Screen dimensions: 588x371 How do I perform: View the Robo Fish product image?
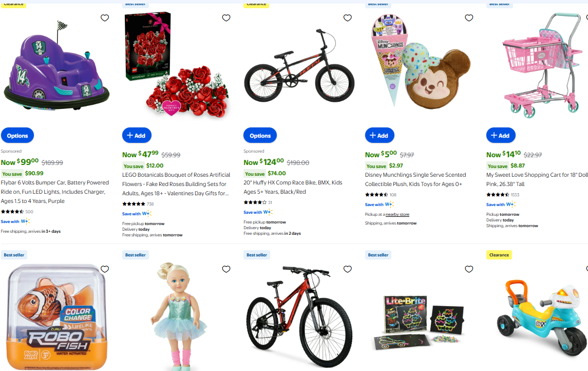click(56, 317)
